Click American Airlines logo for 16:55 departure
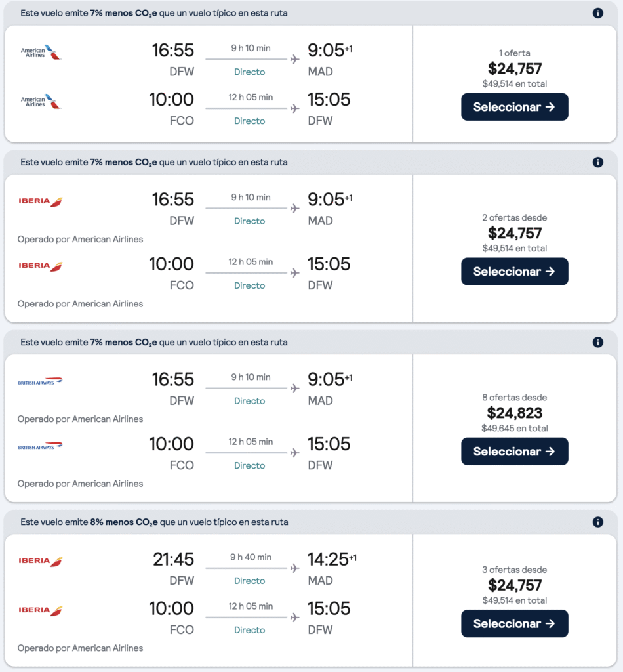This screenshot has width=623, height=672. (40, 52)
